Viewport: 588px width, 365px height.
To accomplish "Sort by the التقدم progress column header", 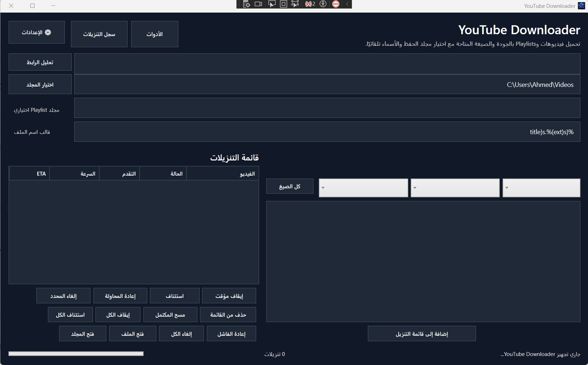I will (x=119, y=174).
